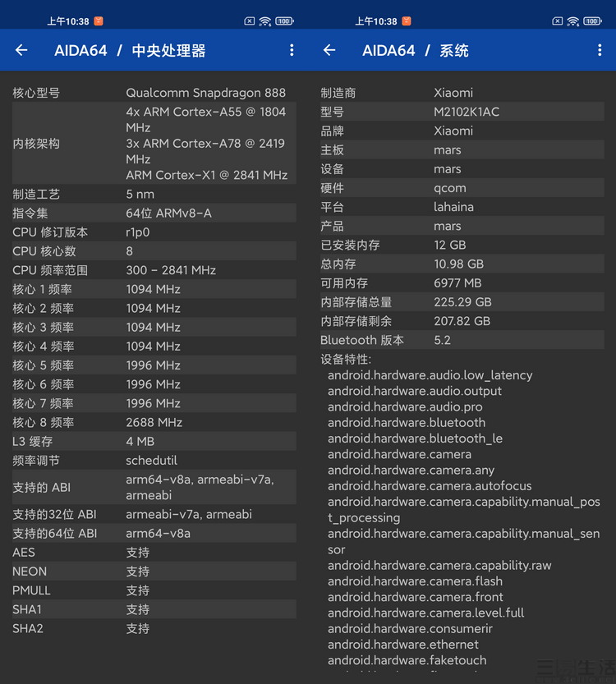Select the 设备特性 heading
The width and height of the screenshot is (616, 684).
(x=346, y=359)
